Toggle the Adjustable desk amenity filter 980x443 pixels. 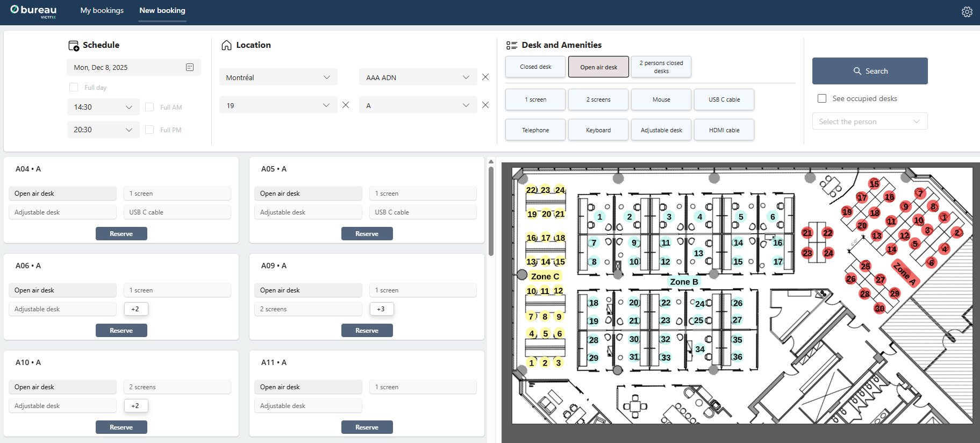click(x=661, y=130)
